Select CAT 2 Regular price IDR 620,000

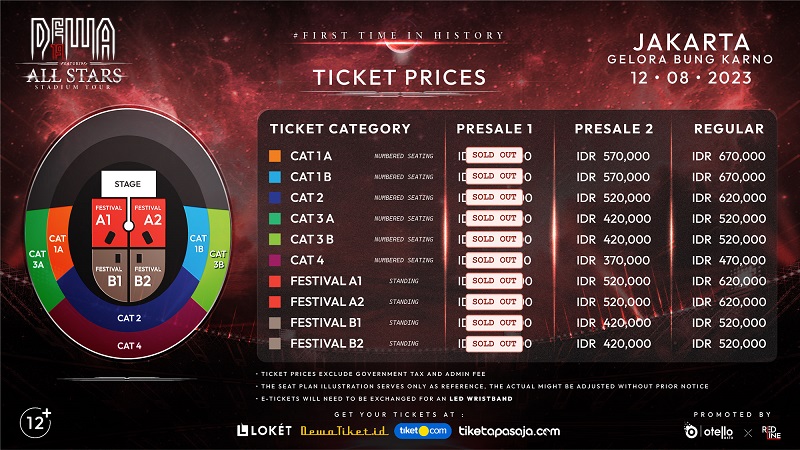pyautogui.click(x=729, y=197)
